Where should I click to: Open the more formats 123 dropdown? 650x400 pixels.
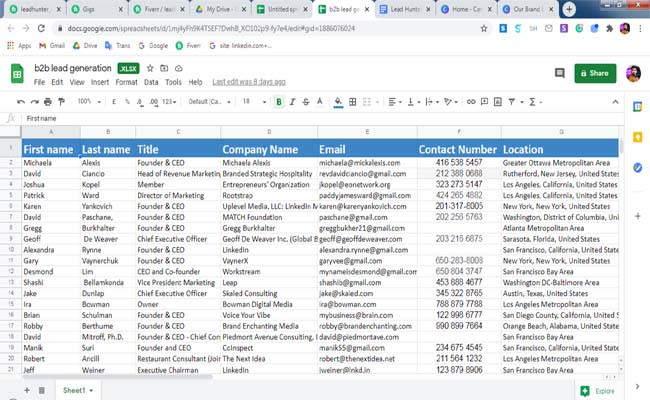coord(169,102)
